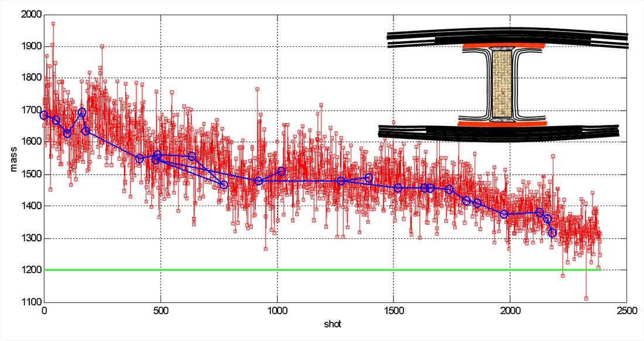The image size is (644, 341).
Task: Click y-axis tick value 1700
Action: [31, 110]
